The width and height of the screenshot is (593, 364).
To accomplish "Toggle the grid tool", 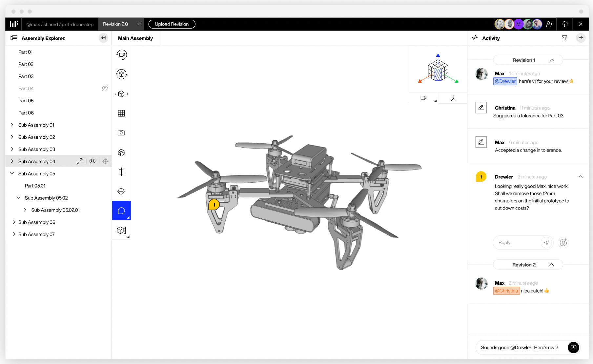I will [x=121, y=113].
